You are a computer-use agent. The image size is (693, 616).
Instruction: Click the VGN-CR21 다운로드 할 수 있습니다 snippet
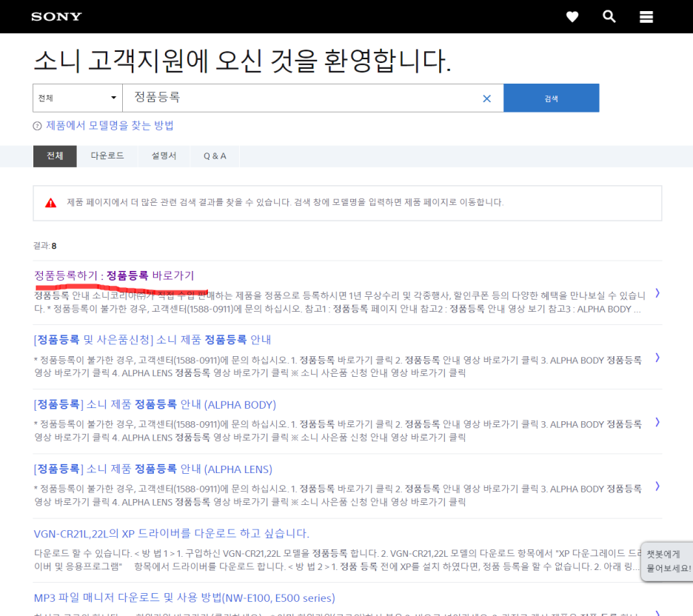click(337, 560)
